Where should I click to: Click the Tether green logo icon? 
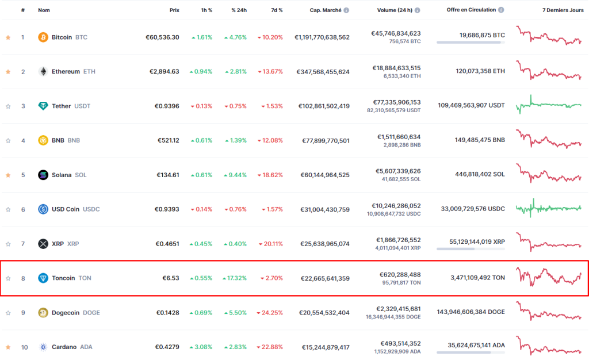point(43,106)
